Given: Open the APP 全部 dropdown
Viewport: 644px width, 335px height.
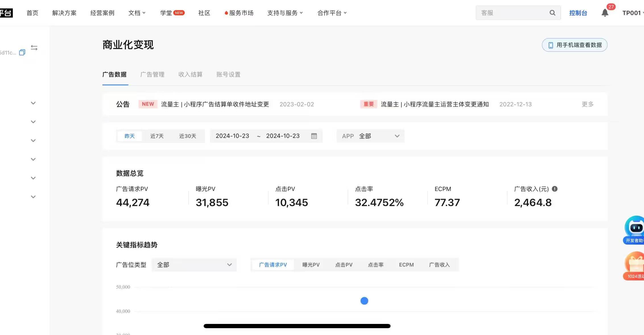Looking at the screenshot, I should [370, 136].
